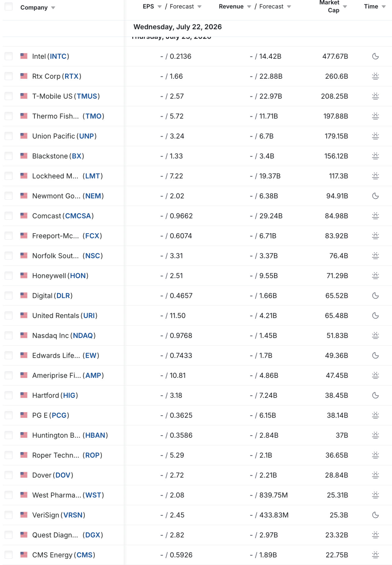Toggle the select-all checkbox in header
The width and height of the screenshot is (392, 565).
coord(9,7)
